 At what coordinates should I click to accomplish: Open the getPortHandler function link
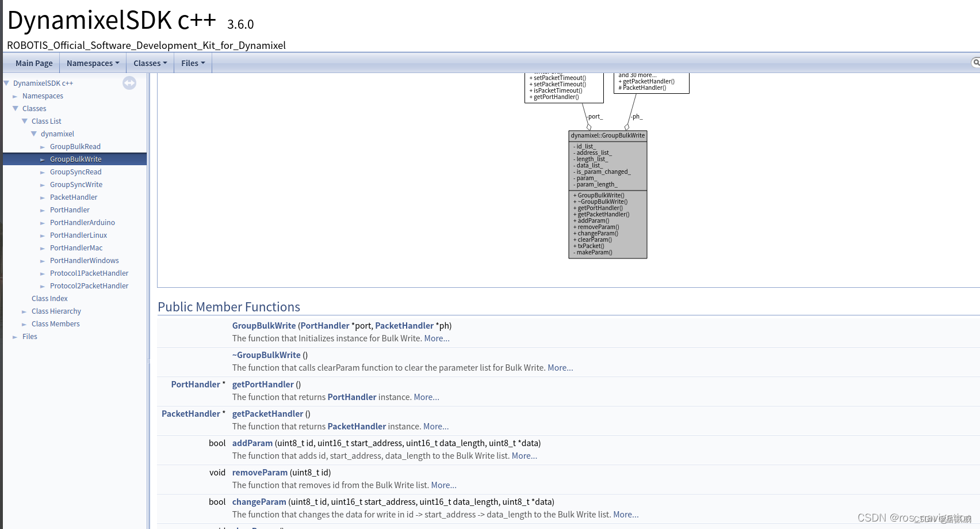pos(263,385)
